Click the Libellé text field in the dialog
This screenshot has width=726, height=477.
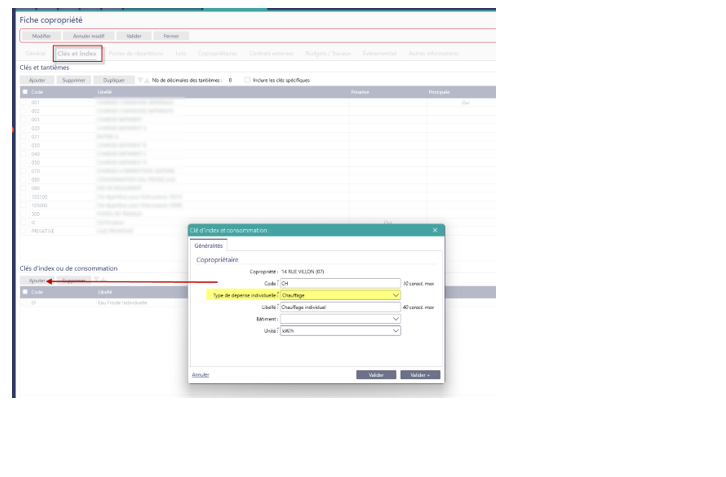(338, 307)
